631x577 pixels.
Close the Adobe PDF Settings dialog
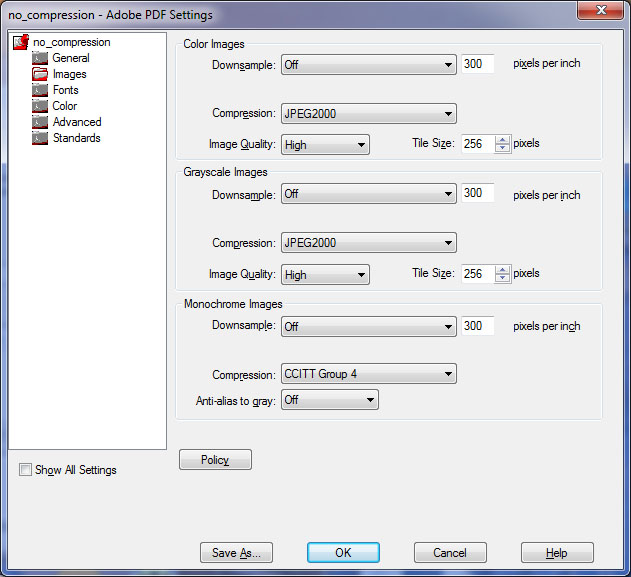[x=600, y=10]
